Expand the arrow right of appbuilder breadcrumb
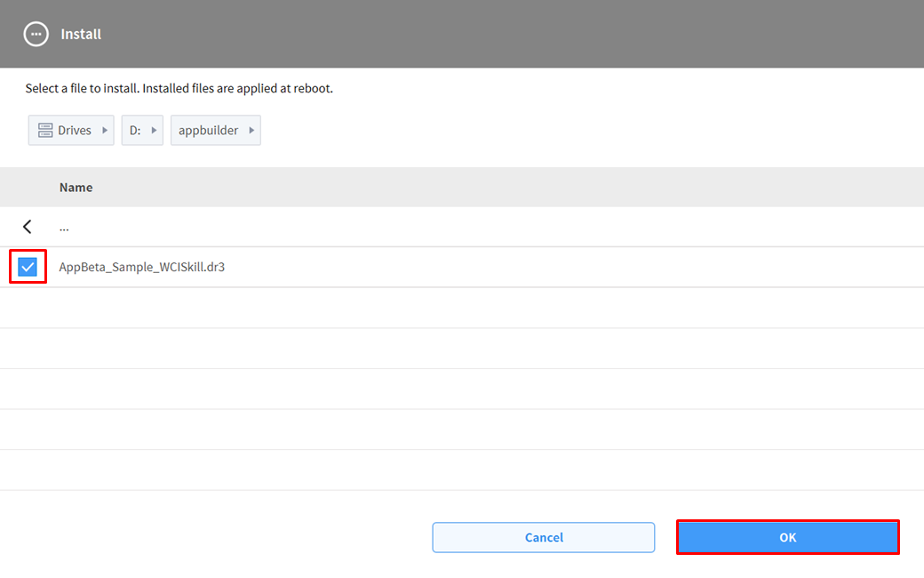Viewport: 924px width, 578px height. (x=251, y=131)
